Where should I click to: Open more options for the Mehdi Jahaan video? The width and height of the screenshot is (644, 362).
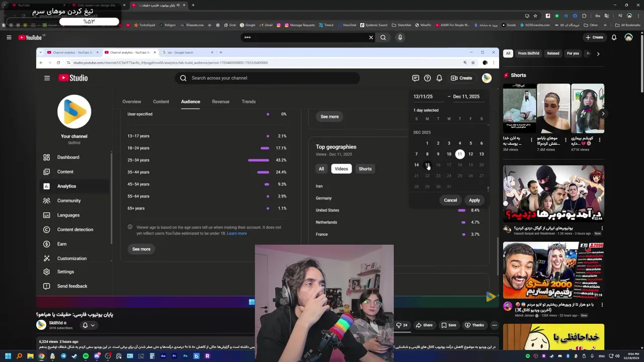[602, 305]
